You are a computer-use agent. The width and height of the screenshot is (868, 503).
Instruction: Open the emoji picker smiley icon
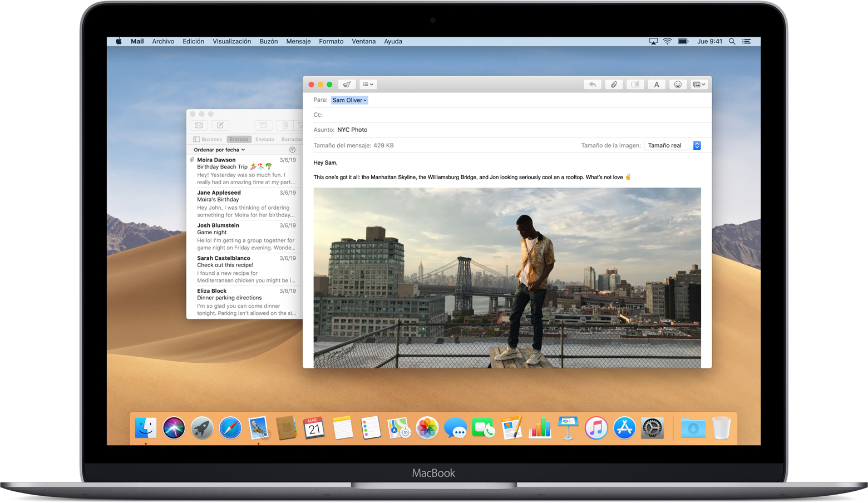pyautogui.click(x=678, y=85)
